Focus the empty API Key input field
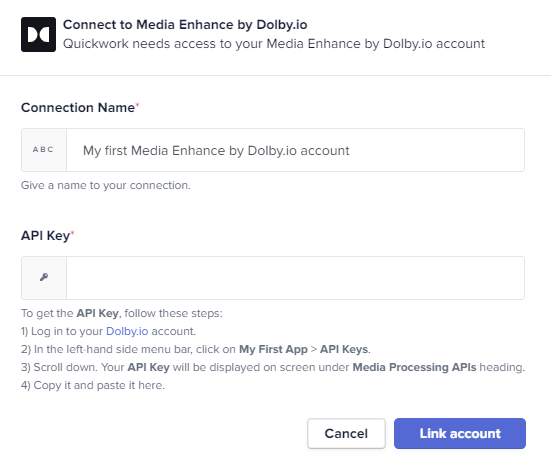Screen dimensions: 551x456 295,278
